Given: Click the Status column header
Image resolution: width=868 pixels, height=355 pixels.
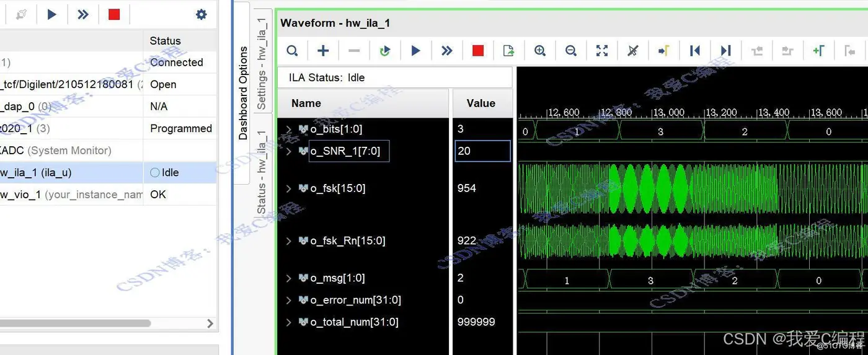Looking at the screenshot, I should (165, 41).
